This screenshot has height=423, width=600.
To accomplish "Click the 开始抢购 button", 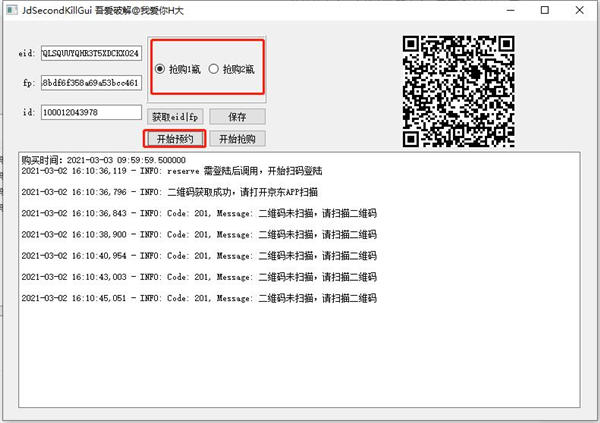I will 237,139.
